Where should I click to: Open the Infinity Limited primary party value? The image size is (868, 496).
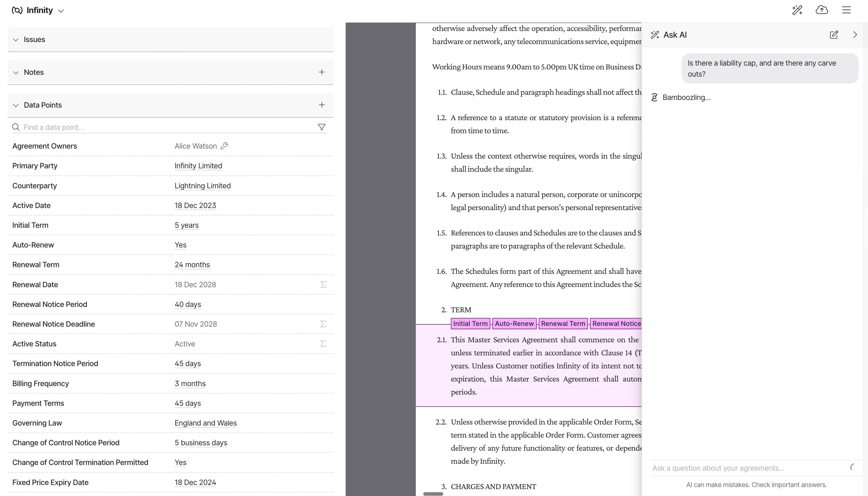[x=198, y=166]
